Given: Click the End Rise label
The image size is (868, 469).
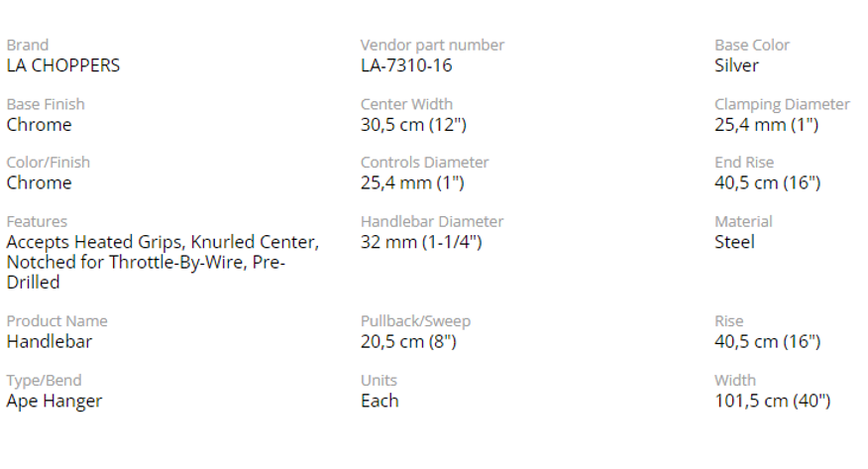Looking at the screenshot, I should [x=744, y=163].
